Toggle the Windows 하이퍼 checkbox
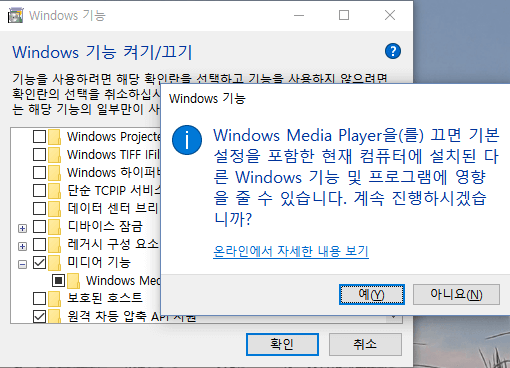This screenshot has height=368, width=510. click(x=39, y=173)
